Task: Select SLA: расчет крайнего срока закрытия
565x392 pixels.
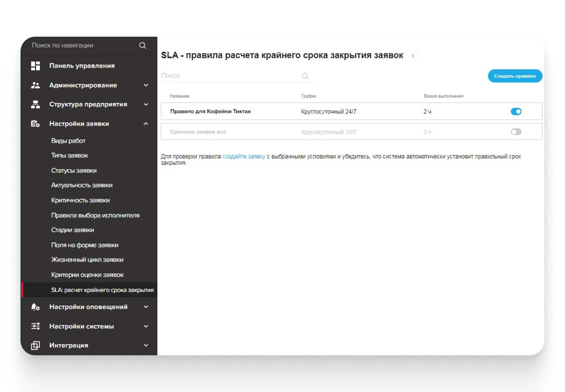Action: point(89,290)
